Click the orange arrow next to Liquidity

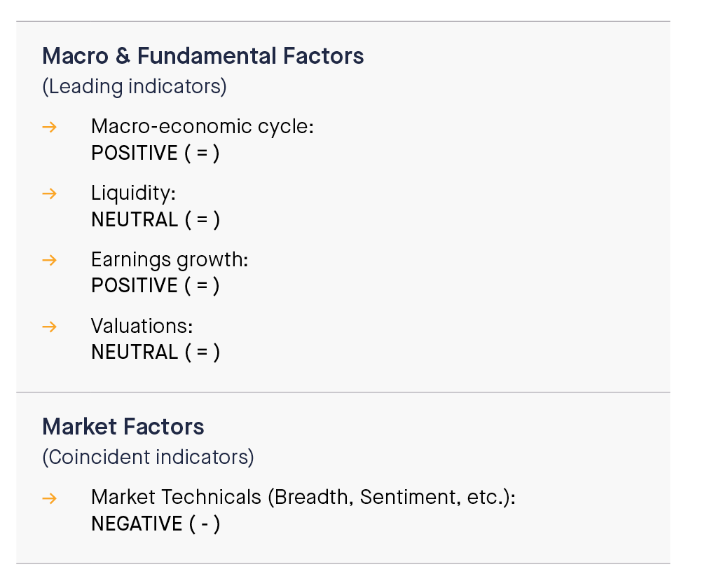pos(50,194)
